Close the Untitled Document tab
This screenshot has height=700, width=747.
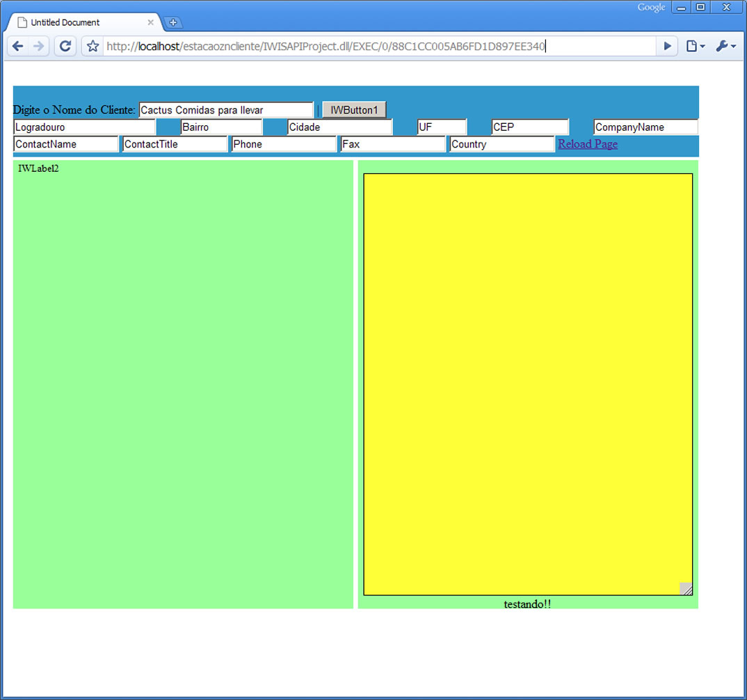coord(150,22)
